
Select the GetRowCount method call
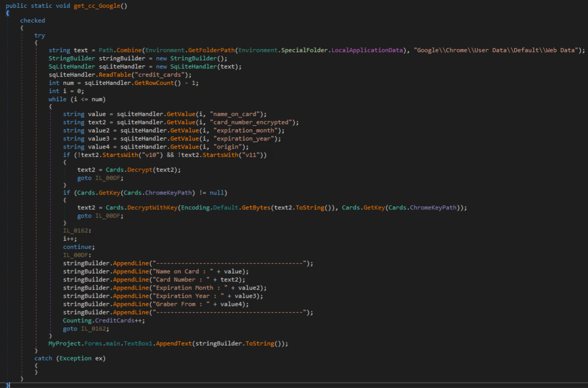[154, 83]
